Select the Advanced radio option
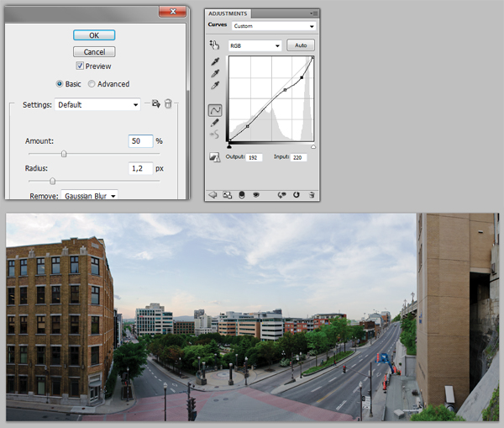This screenshot has height=428, width=504. (92, 84)
